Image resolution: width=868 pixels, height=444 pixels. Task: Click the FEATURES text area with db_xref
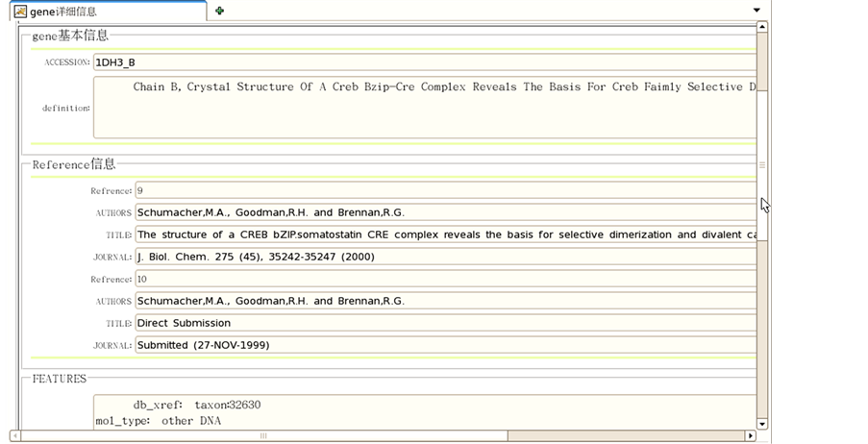coord(423,412)
